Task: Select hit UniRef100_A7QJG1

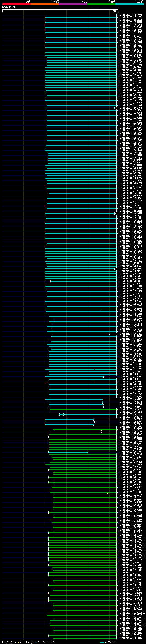Action: pos(131,339)
